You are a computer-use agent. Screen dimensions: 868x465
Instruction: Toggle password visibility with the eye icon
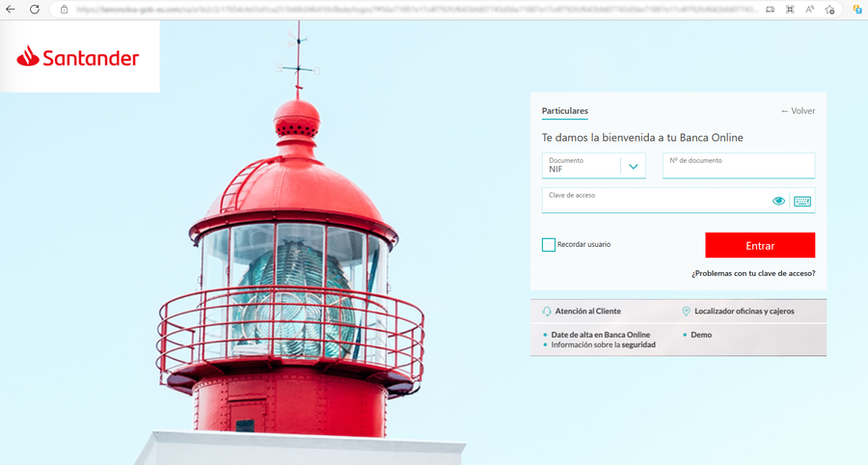pos(778,201)
